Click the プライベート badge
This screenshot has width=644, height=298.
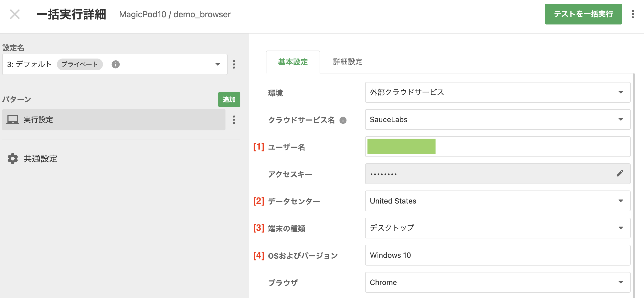pos(80,64)
